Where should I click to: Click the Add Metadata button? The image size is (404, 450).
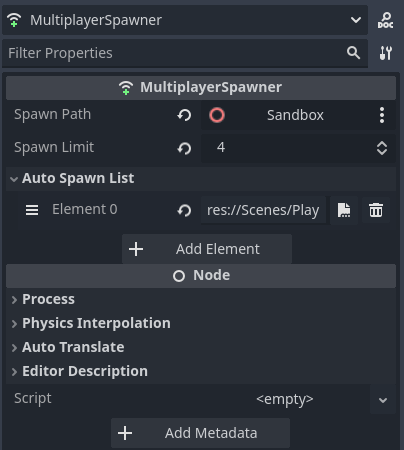click(x=200, y=433)
